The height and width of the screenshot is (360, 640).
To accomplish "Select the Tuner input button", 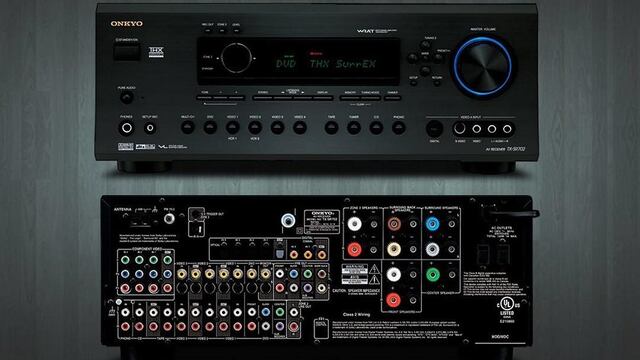I will [x=354, y=127].
